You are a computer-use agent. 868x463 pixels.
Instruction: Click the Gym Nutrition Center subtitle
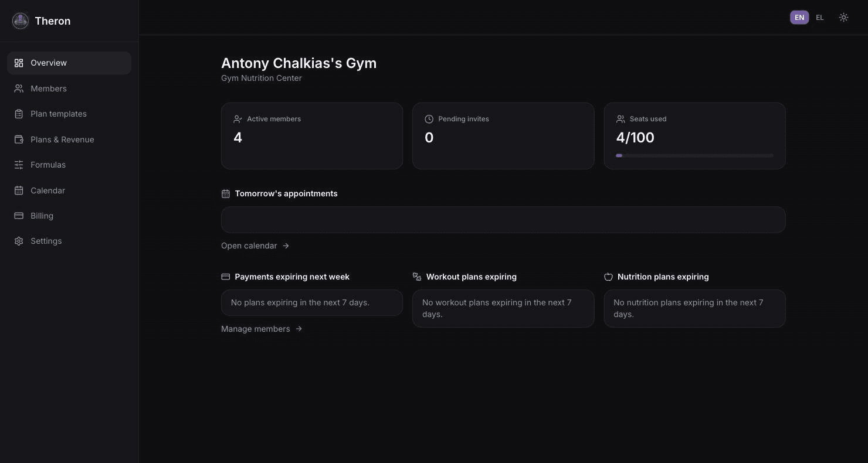pos(262,78)
